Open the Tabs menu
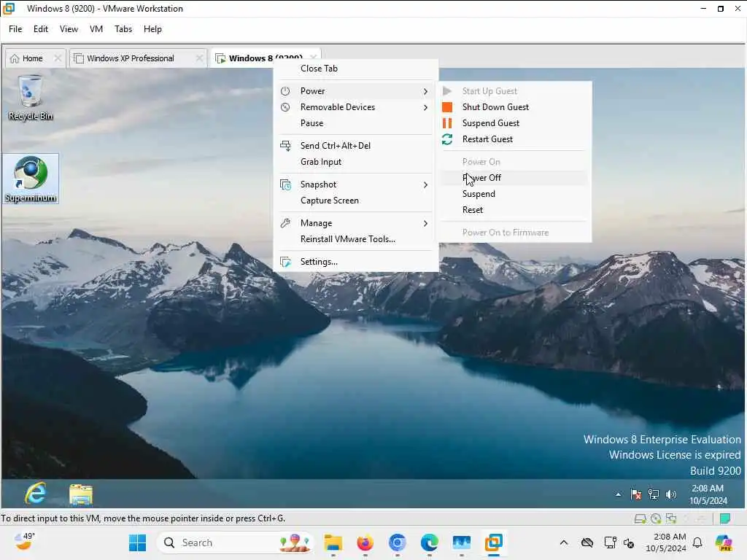Screen dimensions: 747x560 coord(123,29)
